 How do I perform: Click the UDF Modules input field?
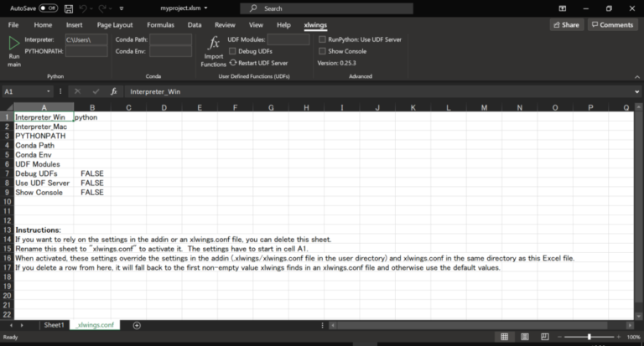288,39
